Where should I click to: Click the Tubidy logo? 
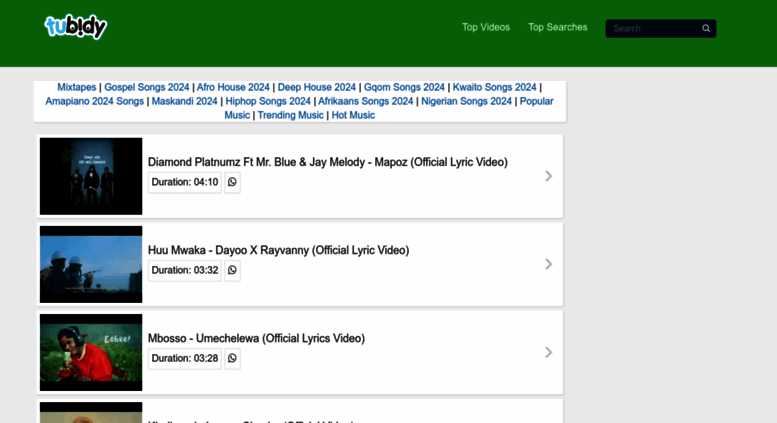point(76,27)
